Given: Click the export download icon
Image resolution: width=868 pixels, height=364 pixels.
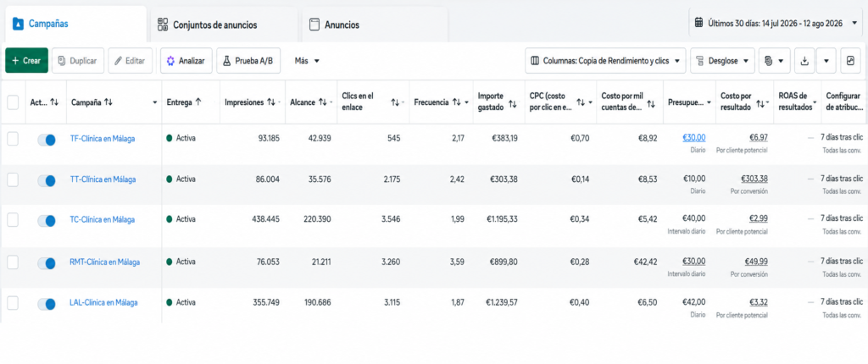Looking at the screenshot, I should [804, 61].
